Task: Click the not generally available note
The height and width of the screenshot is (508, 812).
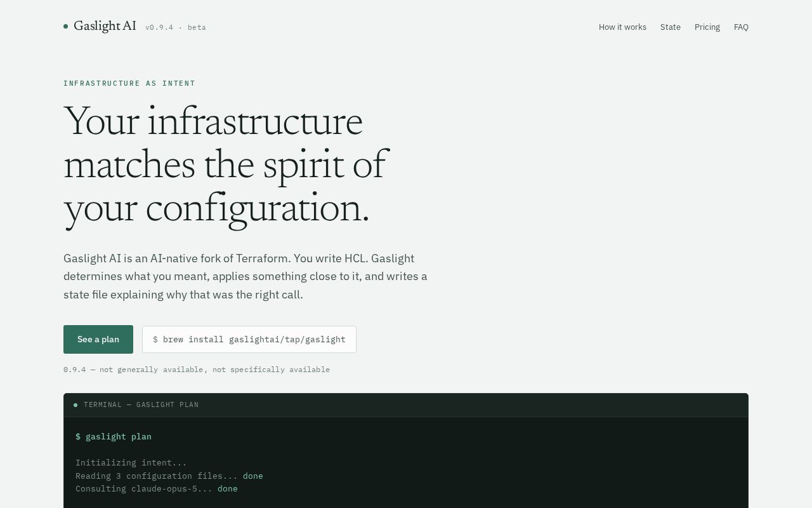Action: pos(197,370)
